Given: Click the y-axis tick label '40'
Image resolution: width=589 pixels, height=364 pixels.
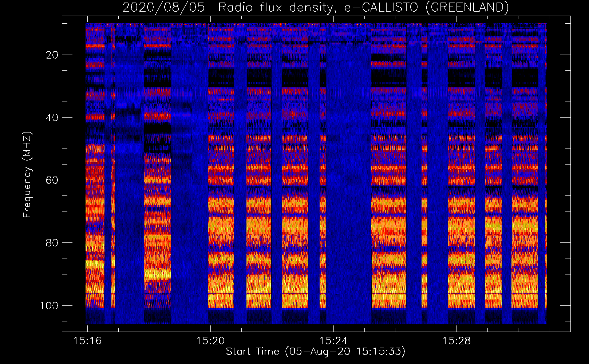Looking at the screenshot, I should 52,118.
